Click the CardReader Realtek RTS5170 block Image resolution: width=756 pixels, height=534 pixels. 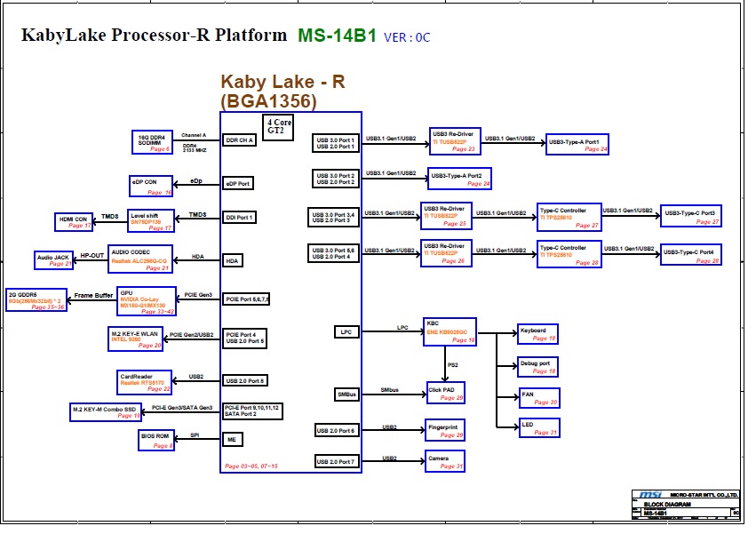pos(144,383)
